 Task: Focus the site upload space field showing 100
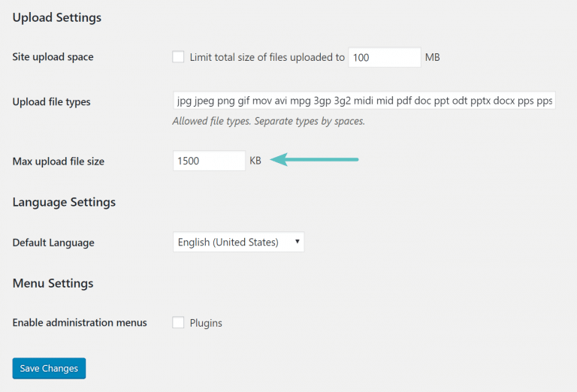tap(384, 57)
